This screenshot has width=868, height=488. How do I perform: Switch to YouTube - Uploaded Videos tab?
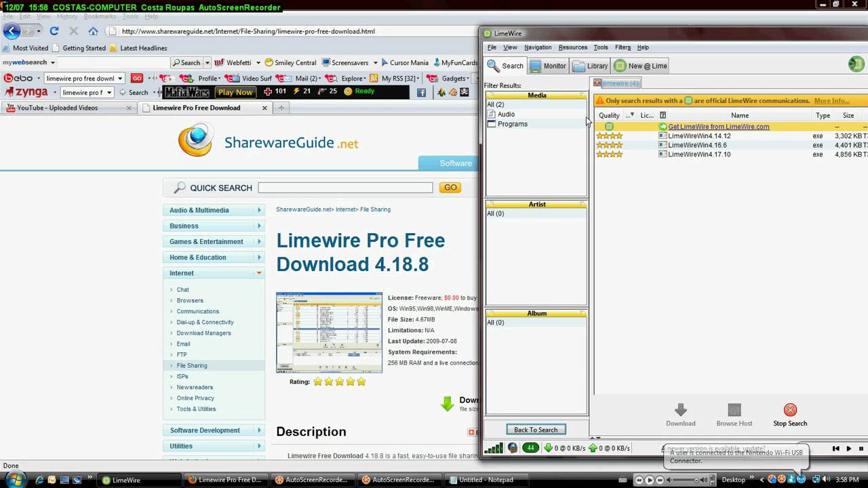[x=68, y=108]
